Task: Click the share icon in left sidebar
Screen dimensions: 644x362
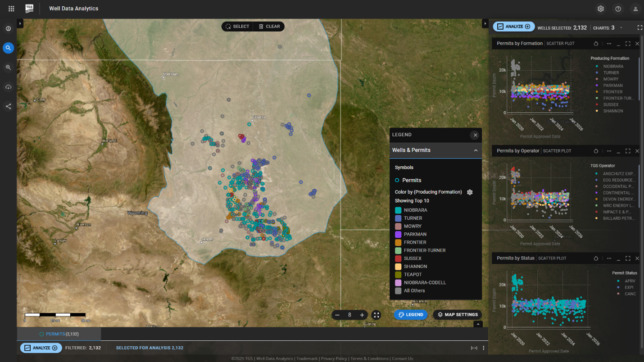Action: (8, 107)
